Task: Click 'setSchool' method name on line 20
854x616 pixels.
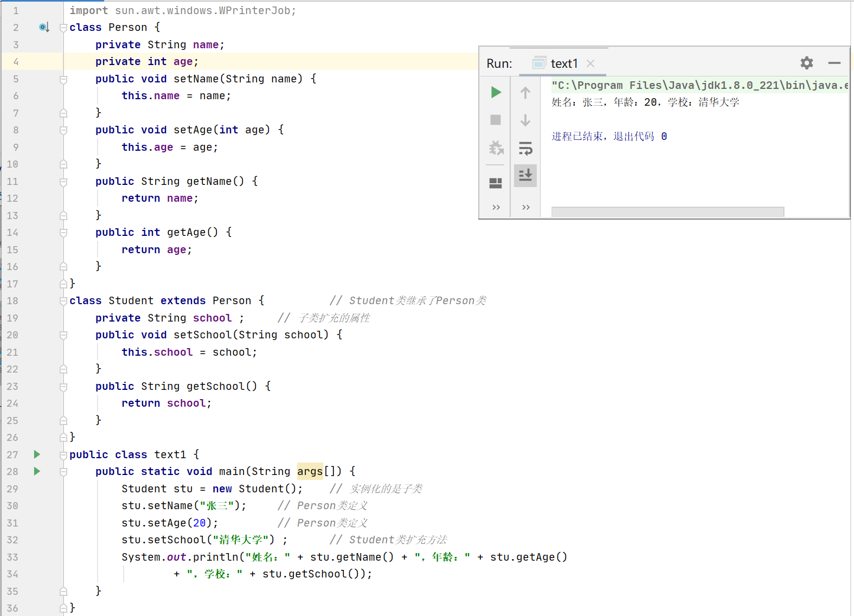Action: coord(202,335)
